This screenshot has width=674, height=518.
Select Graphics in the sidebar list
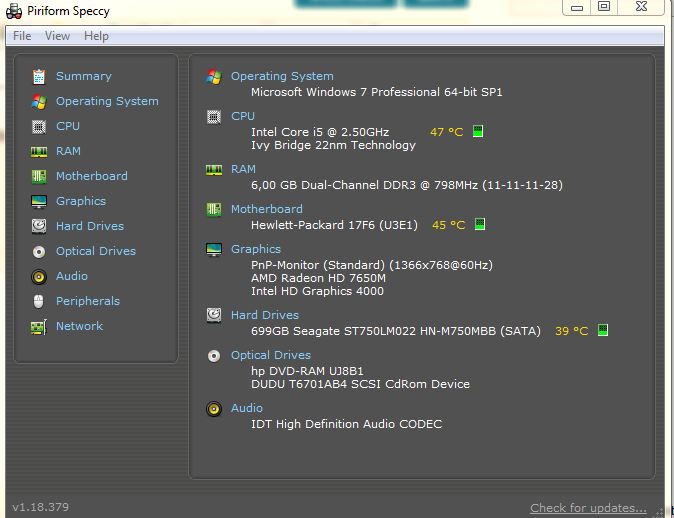pyautogui.click(x=81, y=201)
